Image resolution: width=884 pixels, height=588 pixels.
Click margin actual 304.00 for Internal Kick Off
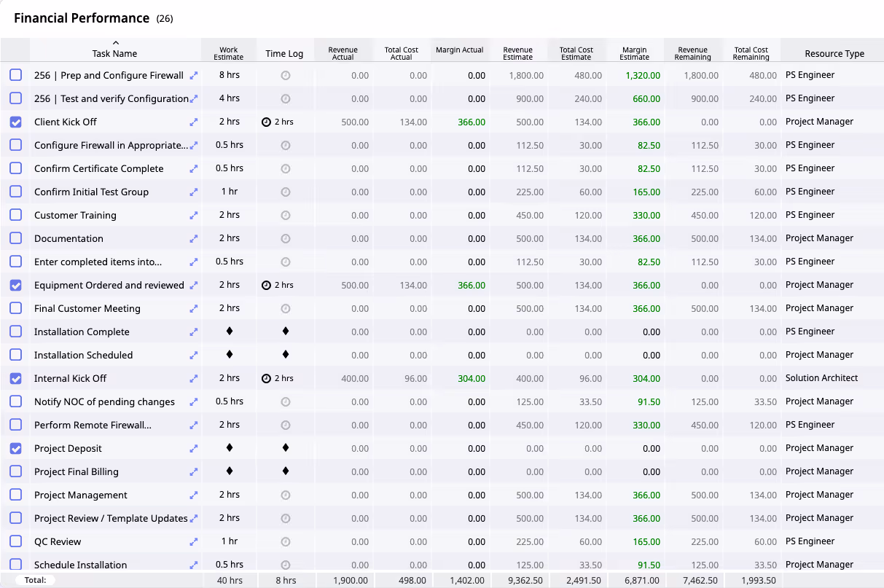(472, 379)
